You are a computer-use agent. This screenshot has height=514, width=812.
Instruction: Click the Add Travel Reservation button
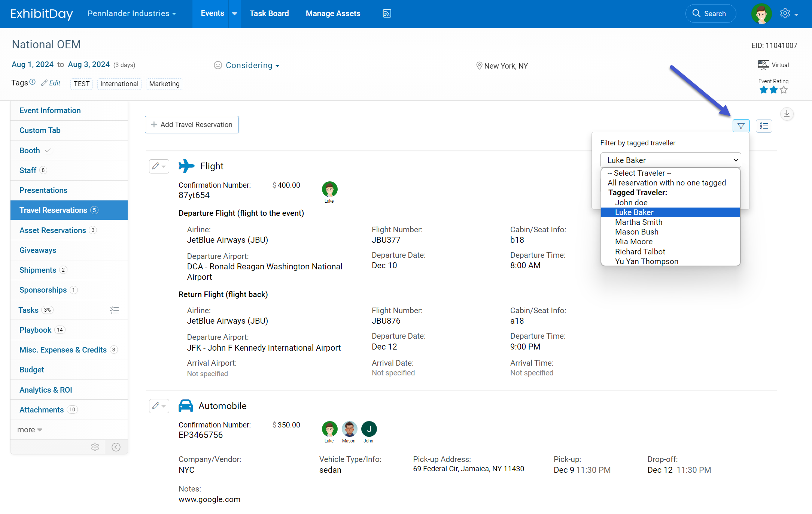[192, 124]
